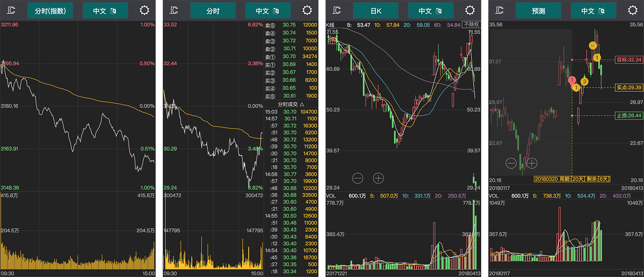The height and width of the screenshot is (277, 644).
Task: Select the 14:54 trade row at 30.40
Action: coord(291,250)
